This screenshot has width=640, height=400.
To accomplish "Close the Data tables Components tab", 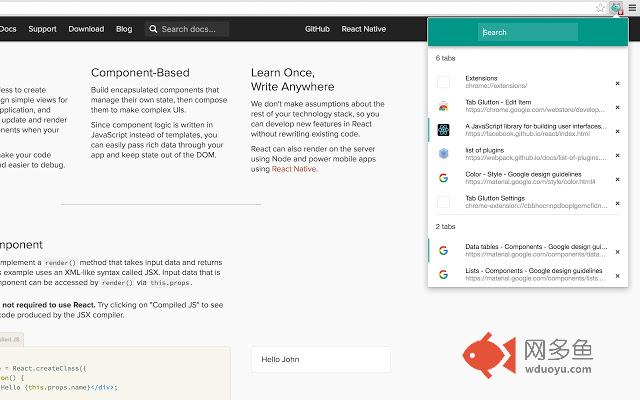I will [x=618, y=252].
